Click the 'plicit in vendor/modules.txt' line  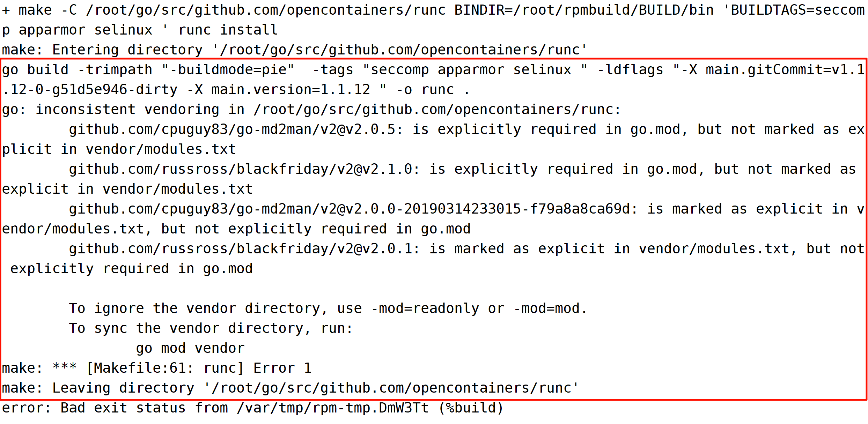click(x=119, y=149)
